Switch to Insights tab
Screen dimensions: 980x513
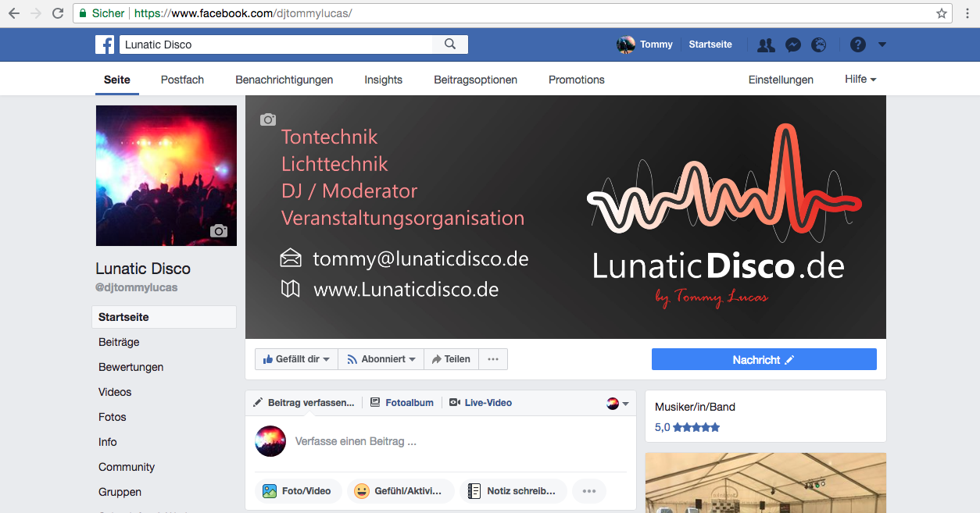click(x=383, y=80)
